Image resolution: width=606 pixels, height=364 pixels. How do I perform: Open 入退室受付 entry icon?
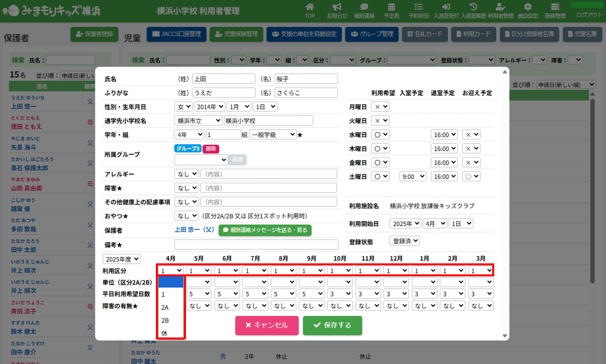(x=446, y=7)
